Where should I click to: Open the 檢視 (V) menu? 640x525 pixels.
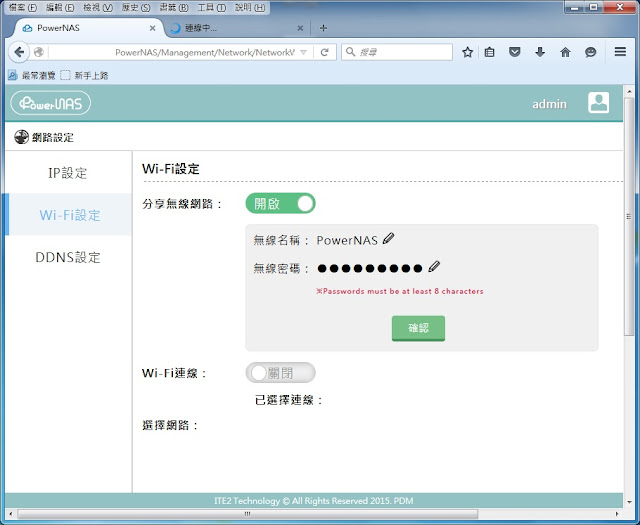click(x=98, y=7)
